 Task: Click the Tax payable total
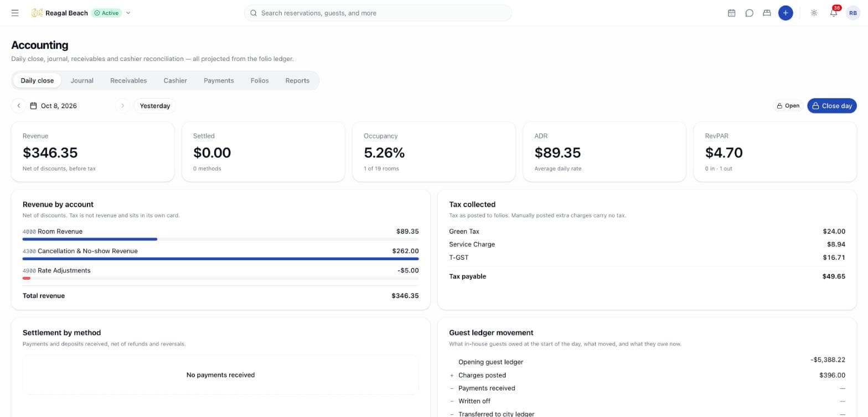(x=647, y=276)
